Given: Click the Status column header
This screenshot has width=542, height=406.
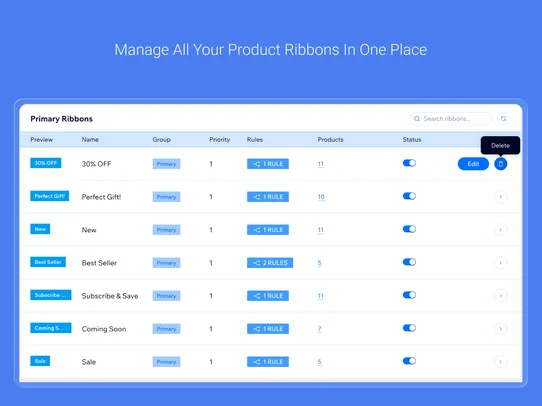Looking at the screenshot, I should 412,140.
